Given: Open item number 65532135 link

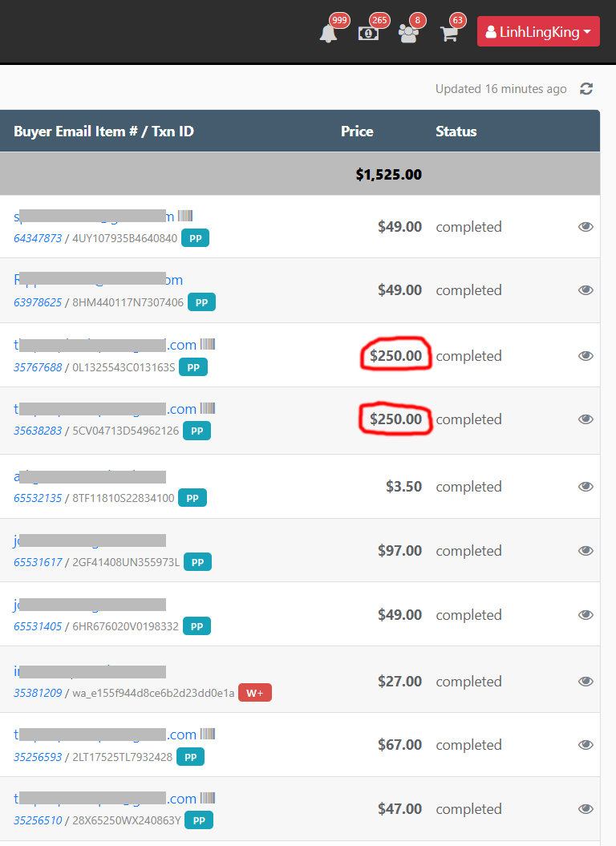Looking at the screenshot, I should (x=38, y=498).
